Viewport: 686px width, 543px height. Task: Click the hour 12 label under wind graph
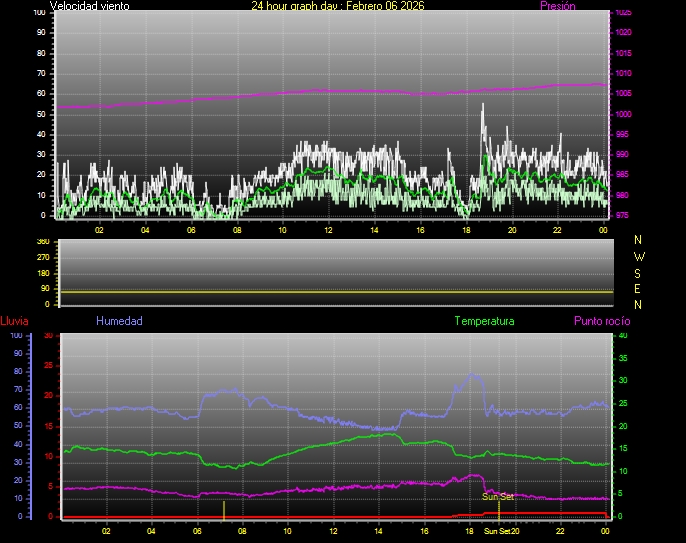tap(328, 230)
